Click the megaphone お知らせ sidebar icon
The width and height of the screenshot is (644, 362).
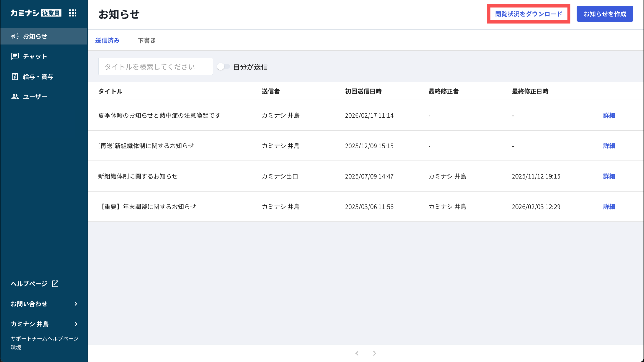15,36
